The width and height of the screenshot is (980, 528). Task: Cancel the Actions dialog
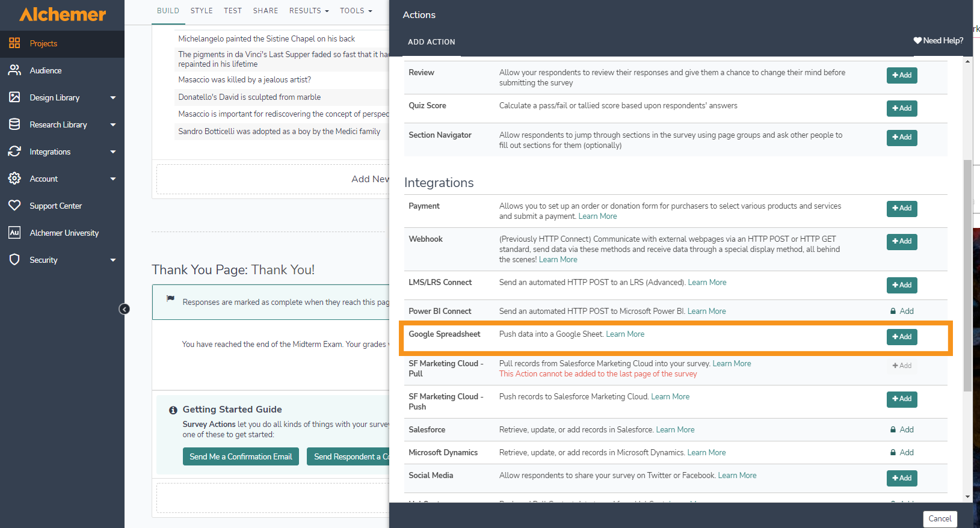939,518
